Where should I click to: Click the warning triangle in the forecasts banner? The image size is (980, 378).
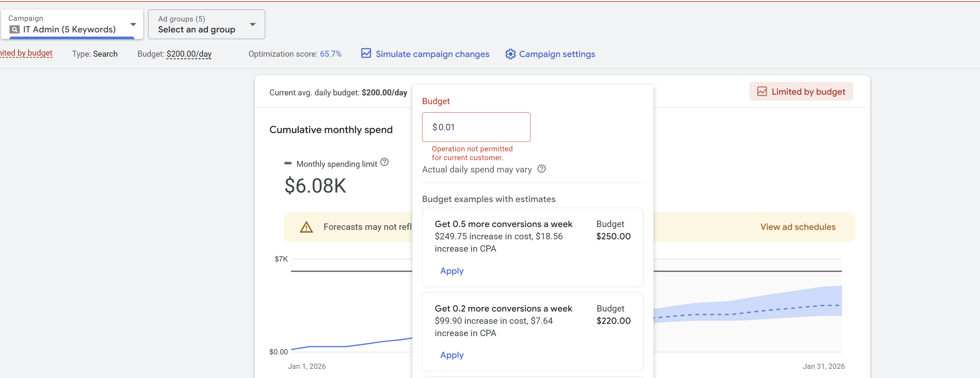pyautogui.click(x=306, y=227)
